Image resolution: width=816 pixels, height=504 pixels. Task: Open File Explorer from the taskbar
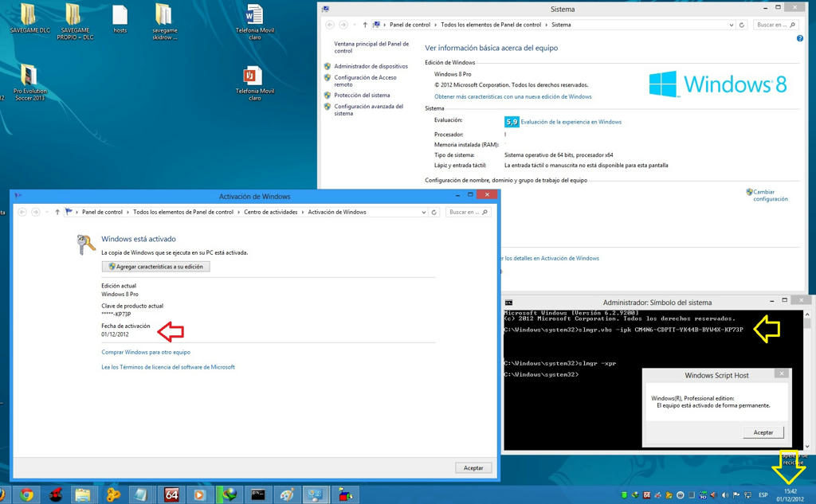coord(83,494)
